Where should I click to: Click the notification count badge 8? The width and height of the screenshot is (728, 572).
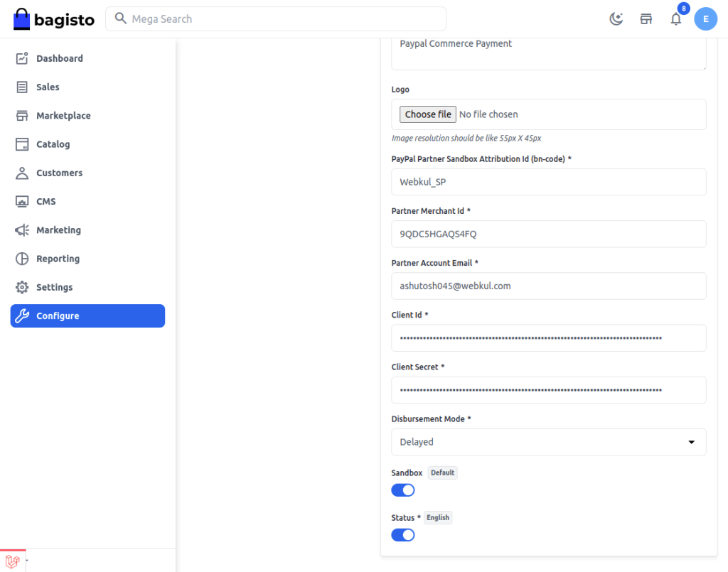tap(683, 9)
